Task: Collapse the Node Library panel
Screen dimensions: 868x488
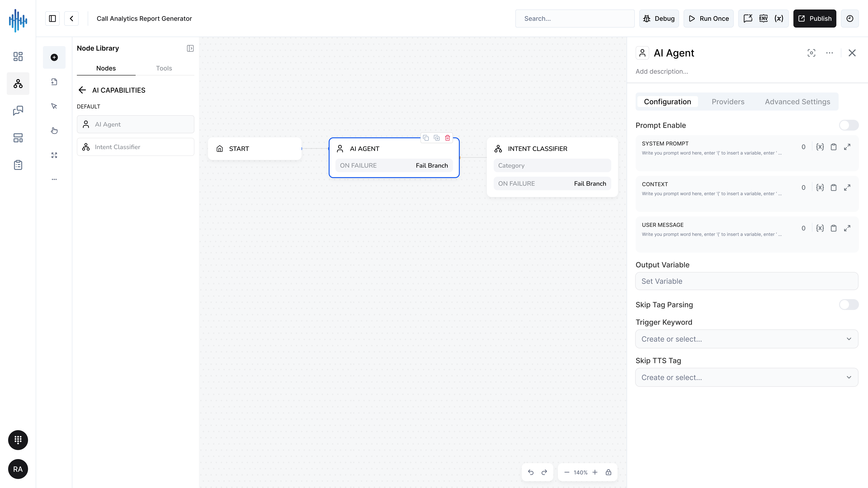Action: click(190, 48)
